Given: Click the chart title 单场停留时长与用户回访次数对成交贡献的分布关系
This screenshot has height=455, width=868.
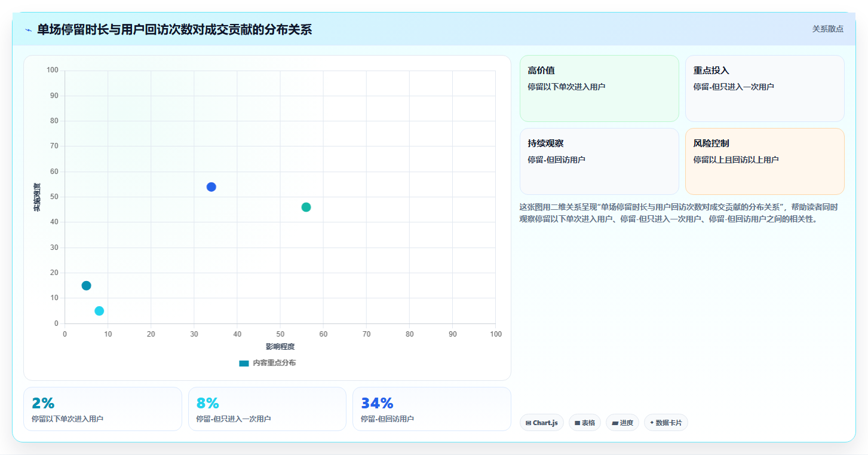Looking at the screenshot, I should click(x=174, y=29).
